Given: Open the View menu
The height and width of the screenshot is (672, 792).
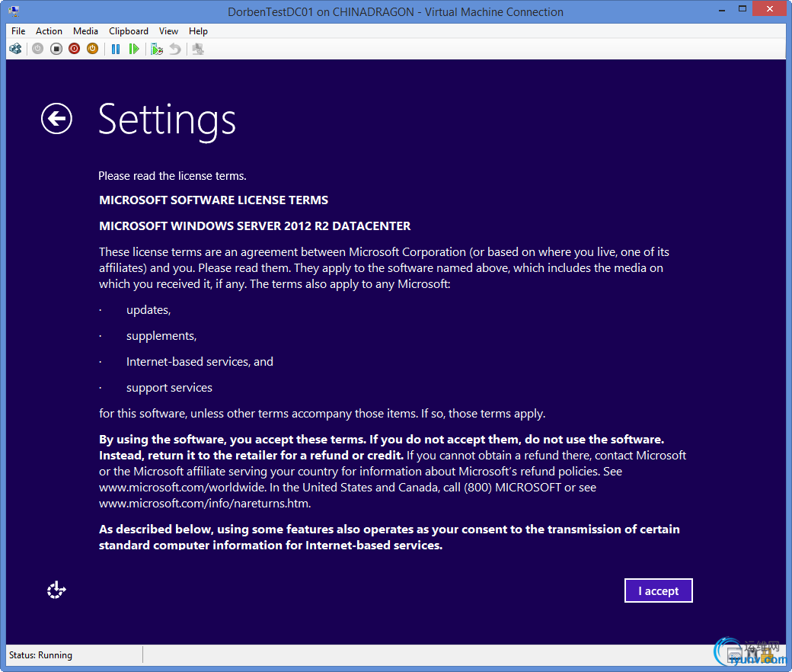Looking at the screenshot, I should (169, 31).
